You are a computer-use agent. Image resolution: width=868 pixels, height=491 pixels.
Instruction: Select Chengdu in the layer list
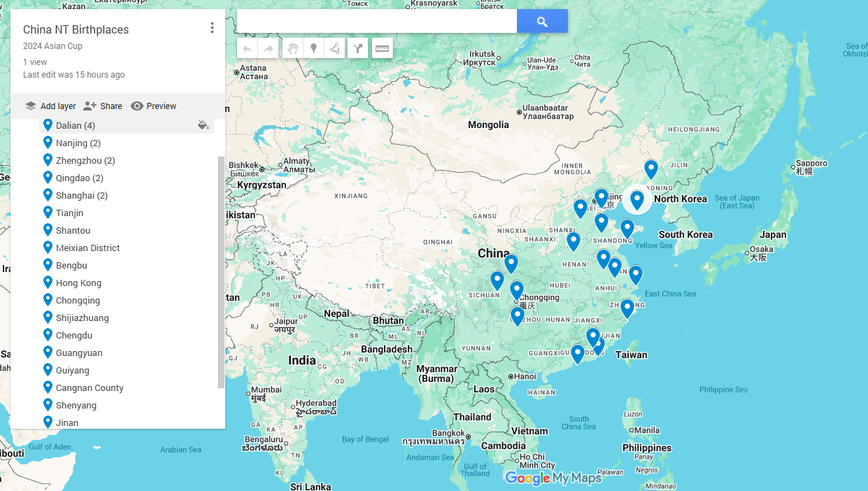74,335
